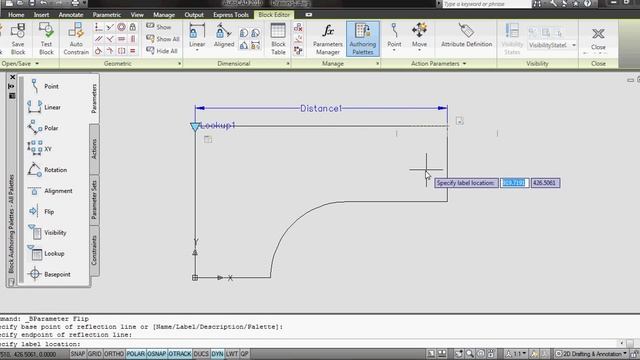Select the Alignment parameter tool
This screenshot has width=640, height=360.
point(50,191)
